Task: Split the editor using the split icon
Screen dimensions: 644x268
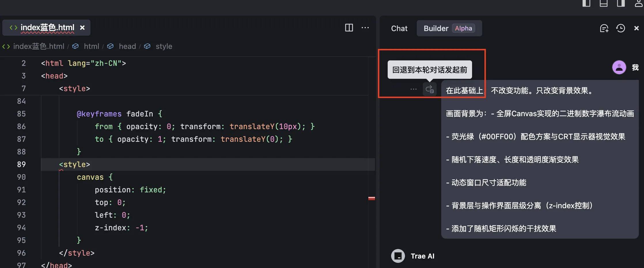Action: pos(348,28)
